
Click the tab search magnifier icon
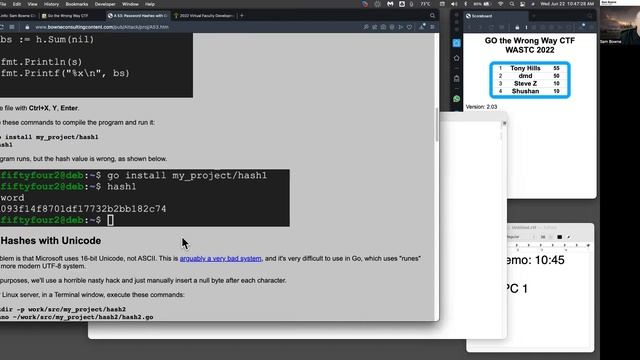432,16
